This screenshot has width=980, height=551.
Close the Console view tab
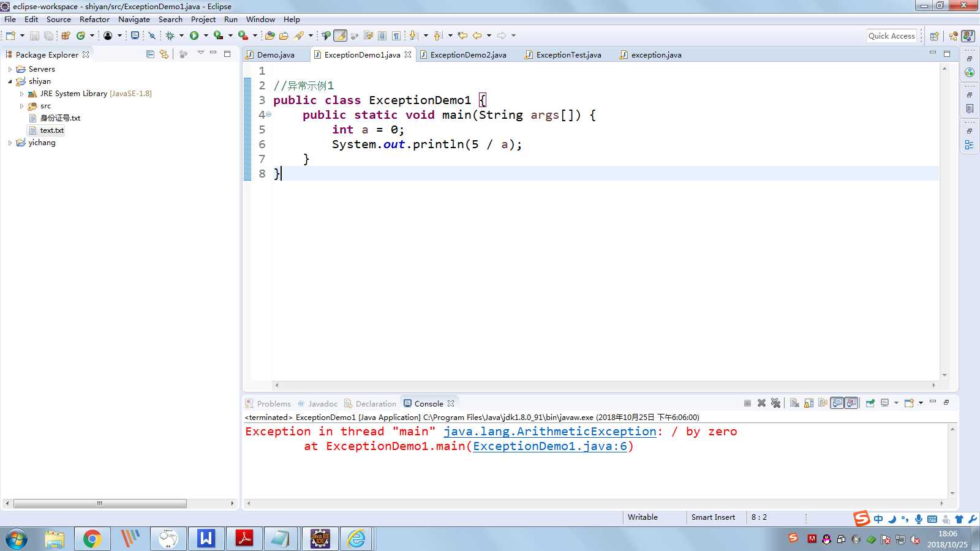tap(451, 403)
